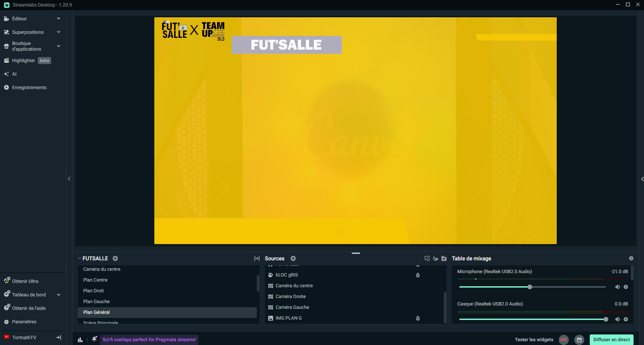Select the FUT'SALLE x TEAM UP logo in preview
The height and width of the screenshot is (345, 644).
(x=193, y=31)
